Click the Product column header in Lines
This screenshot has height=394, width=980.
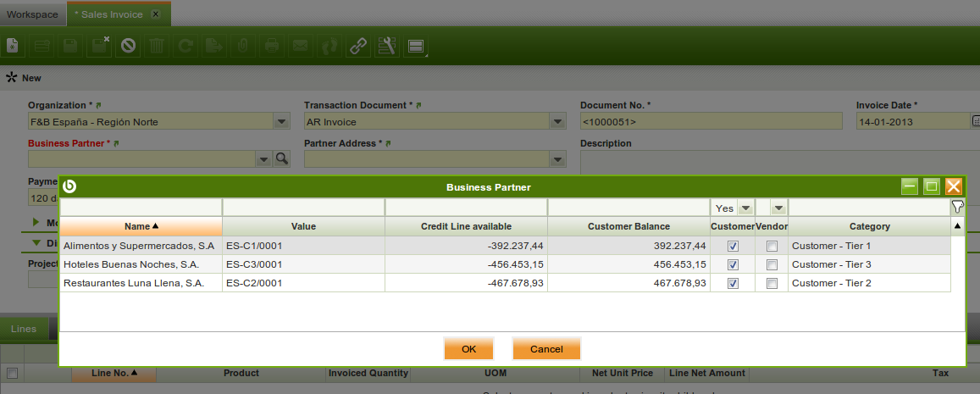(241, 373)
